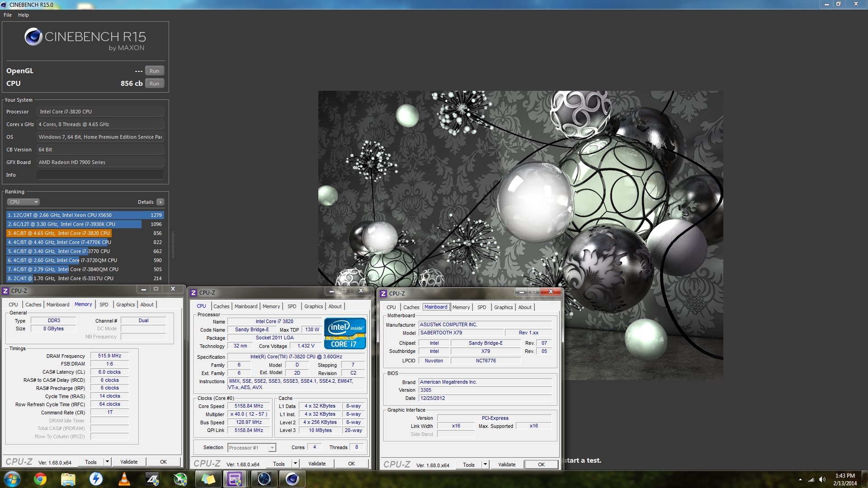Image resolution: width=868 pixels, height=488 pixels.
Task: Click the Cinebench R15 sphere logo
Action: coord(33,37)
